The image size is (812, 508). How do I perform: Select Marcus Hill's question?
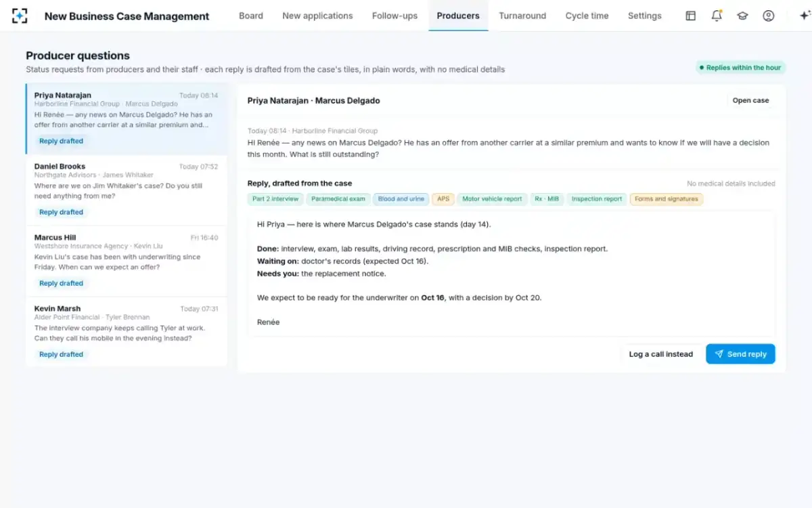click(127, 261)
